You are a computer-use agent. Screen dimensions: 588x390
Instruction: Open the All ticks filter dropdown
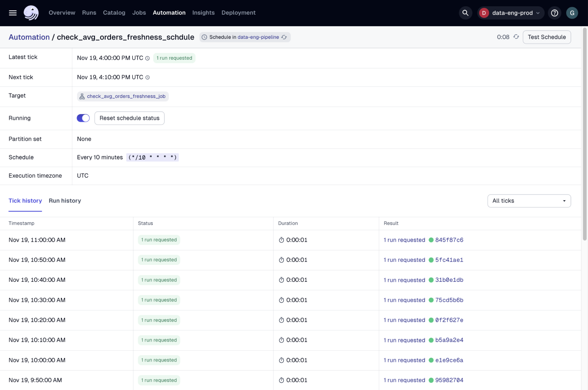click(529, 201)
